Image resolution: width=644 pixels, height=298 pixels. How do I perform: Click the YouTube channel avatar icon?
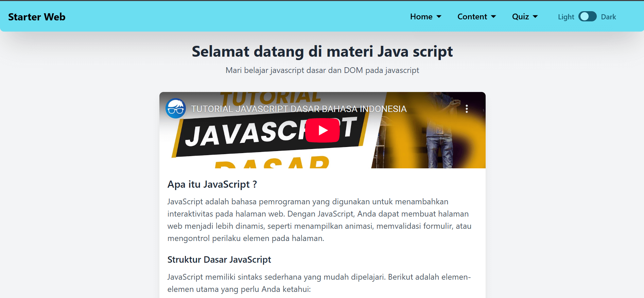coord(175,109)
